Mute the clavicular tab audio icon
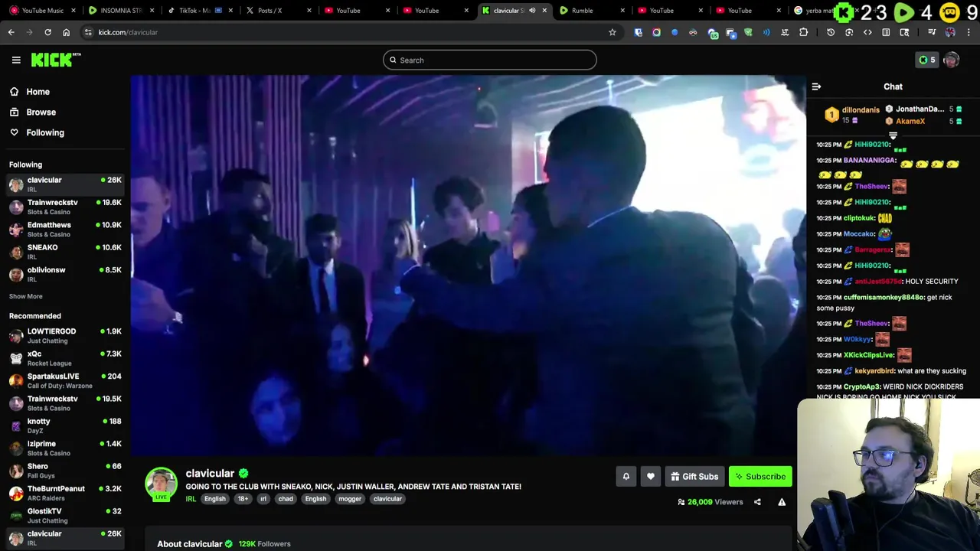 (x=532, y=11)
